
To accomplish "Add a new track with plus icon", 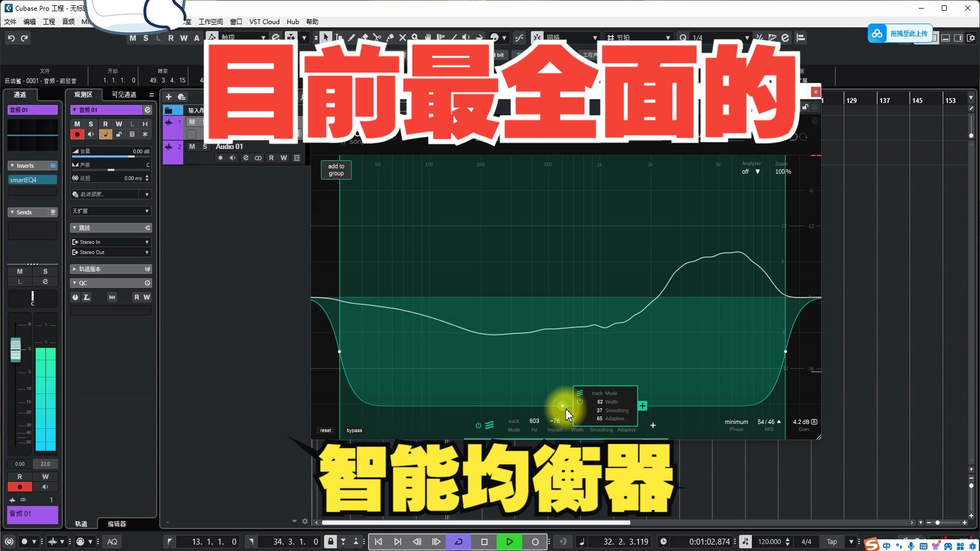I will coord(168,97).
